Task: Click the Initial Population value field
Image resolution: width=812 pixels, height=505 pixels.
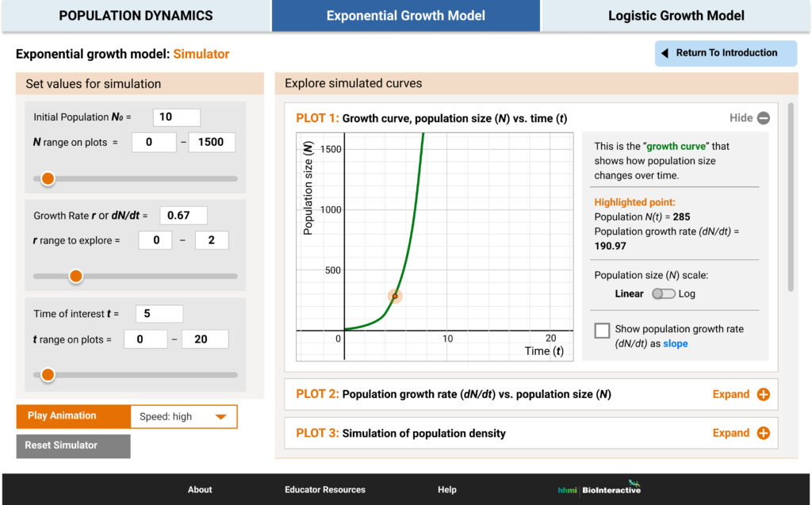Action: [175, 117]
